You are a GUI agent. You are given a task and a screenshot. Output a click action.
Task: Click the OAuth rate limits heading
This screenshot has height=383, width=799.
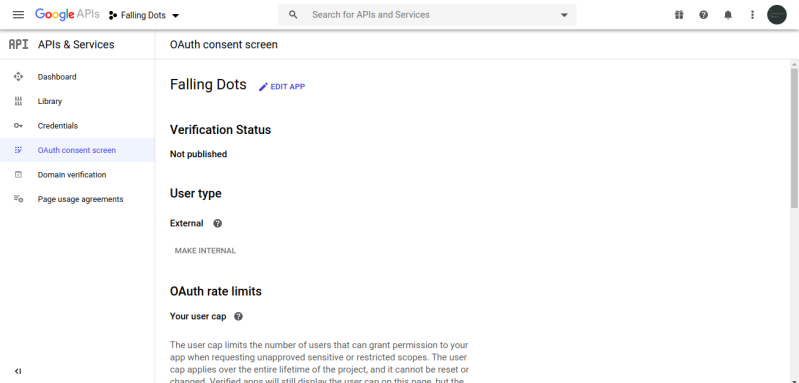(x=216, y=291)
